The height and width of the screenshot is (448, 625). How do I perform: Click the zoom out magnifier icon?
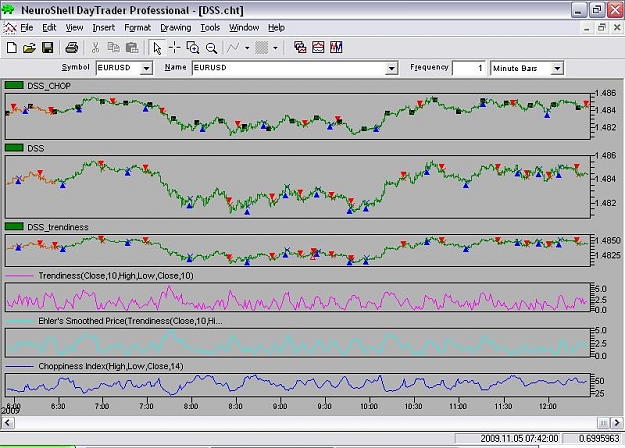[211, 48]
